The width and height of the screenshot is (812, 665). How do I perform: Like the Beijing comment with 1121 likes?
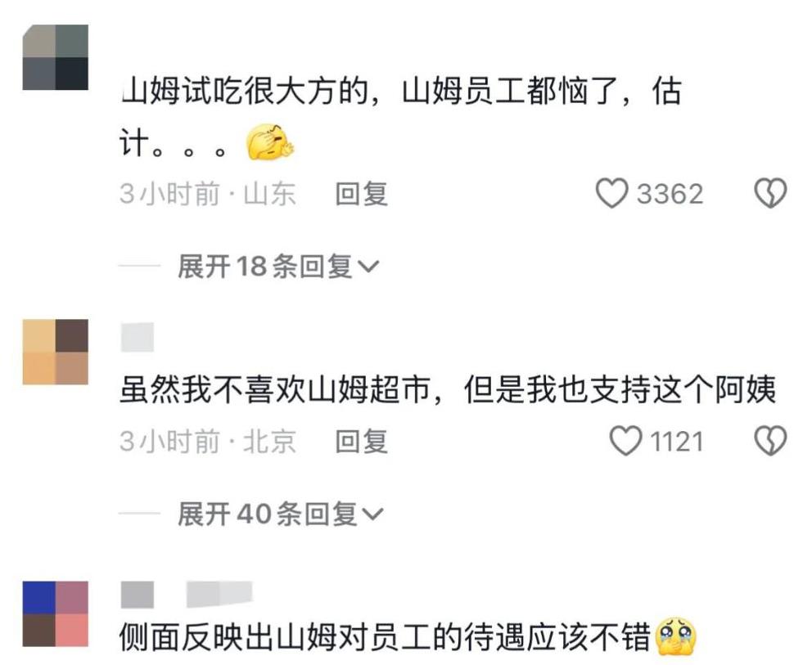[x=625, y=441]
